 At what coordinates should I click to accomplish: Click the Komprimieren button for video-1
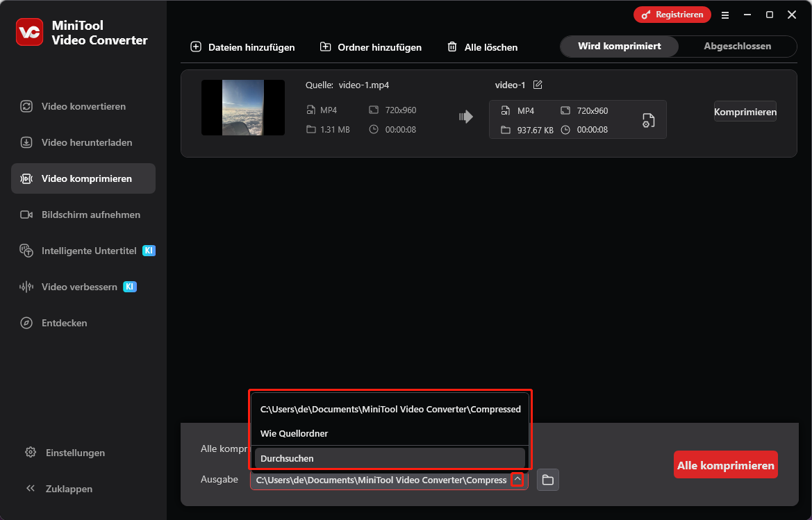(x=745, y=112)
